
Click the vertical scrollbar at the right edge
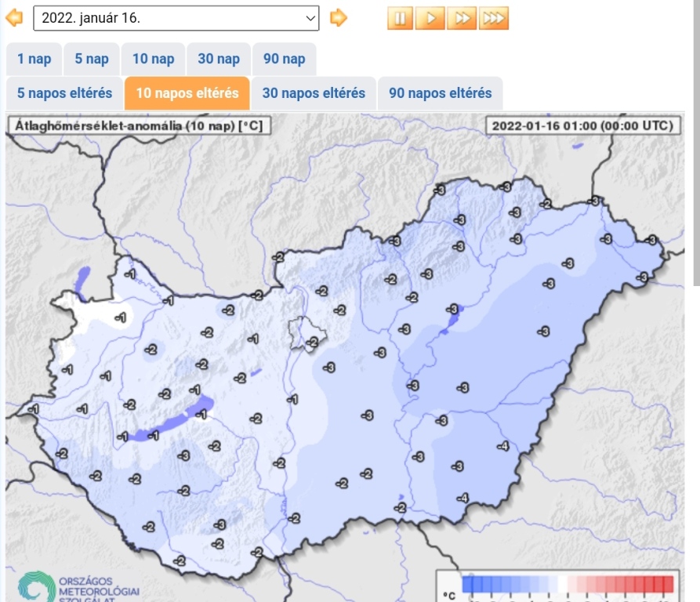697,141
